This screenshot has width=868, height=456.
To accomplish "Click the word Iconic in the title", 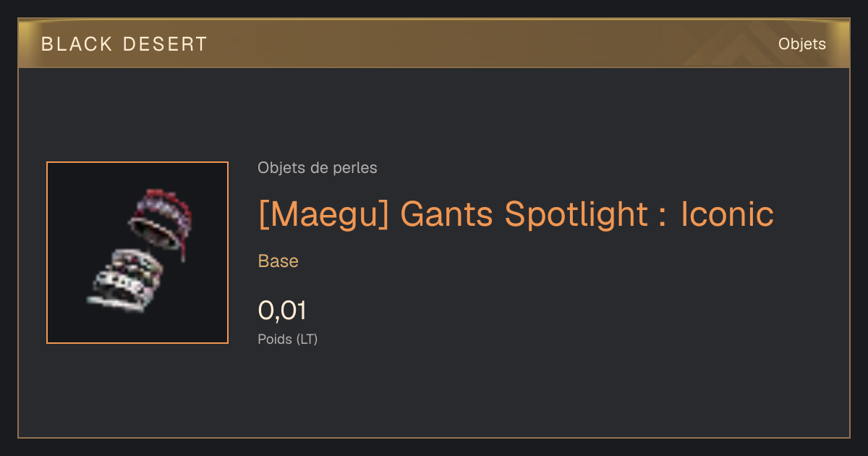I will click(x=727, y=214).
